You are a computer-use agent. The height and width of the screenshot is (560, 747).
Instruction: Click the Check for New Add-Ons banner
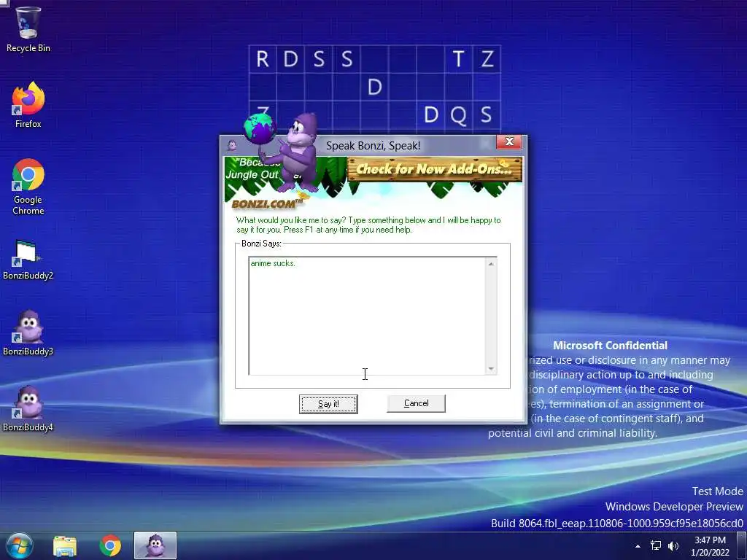(435, 169)
